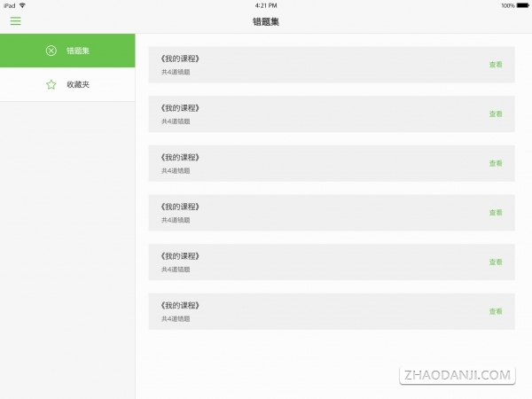Tap 查看 on the first course row
This screenshot has height=399, width=532.
[x=496, y=65]
